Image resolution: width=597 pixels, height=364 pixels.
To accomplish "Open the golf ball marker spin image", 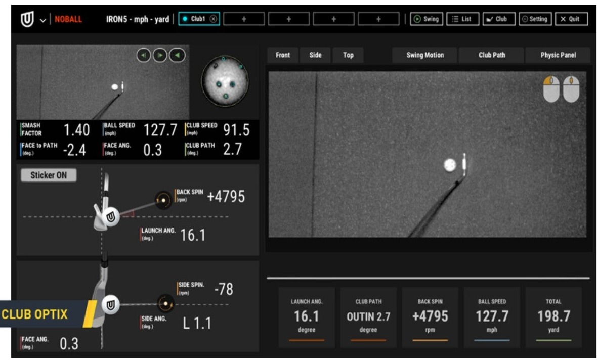I will (225, 81).
